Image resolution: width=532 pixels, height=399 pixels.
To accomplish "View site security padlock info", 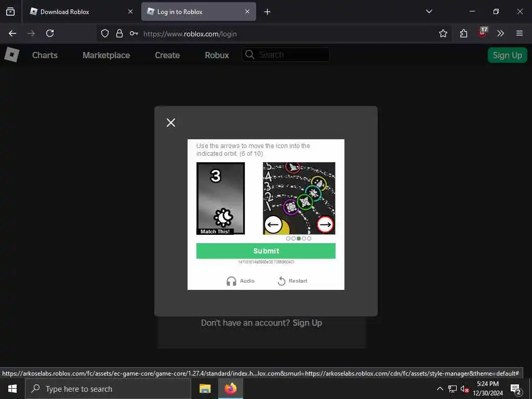I will pyautogui.click(x=119, y=33).
